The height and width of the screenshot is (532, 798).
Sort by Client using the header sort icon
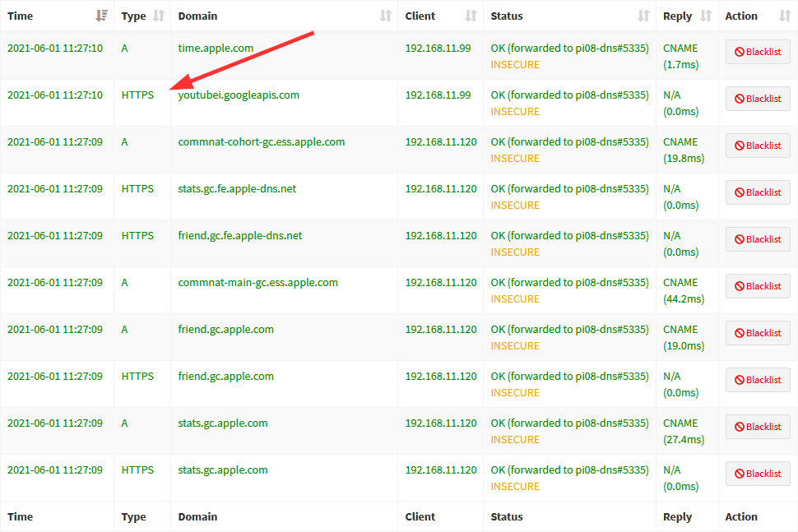point(471,16)
